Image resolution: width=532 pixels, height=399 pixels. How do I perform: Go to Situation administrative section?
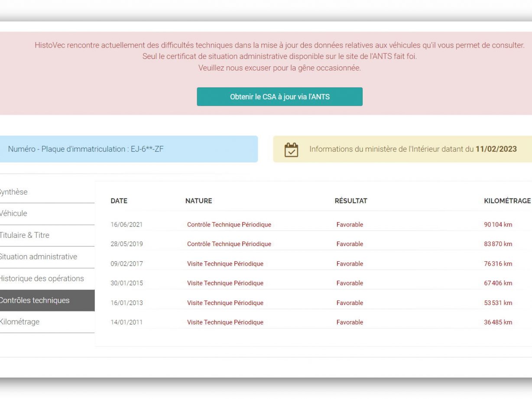39,257
